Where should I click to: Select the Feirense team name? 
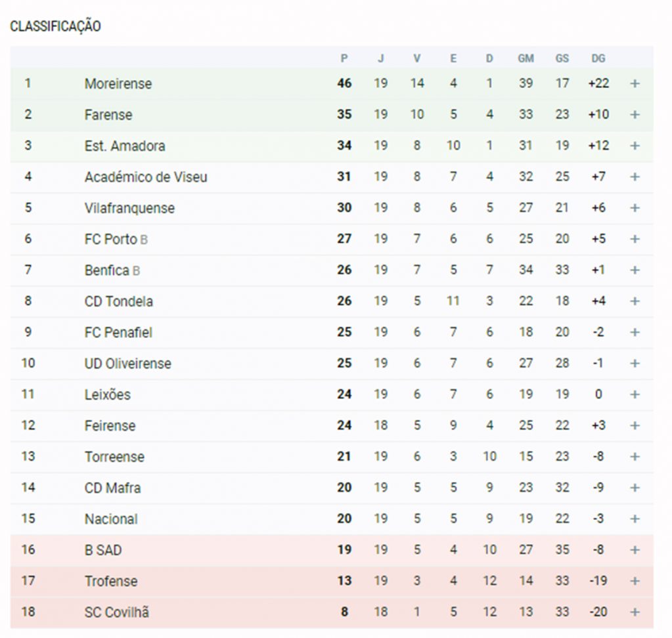pyautogui.click(x=110, y=425)
